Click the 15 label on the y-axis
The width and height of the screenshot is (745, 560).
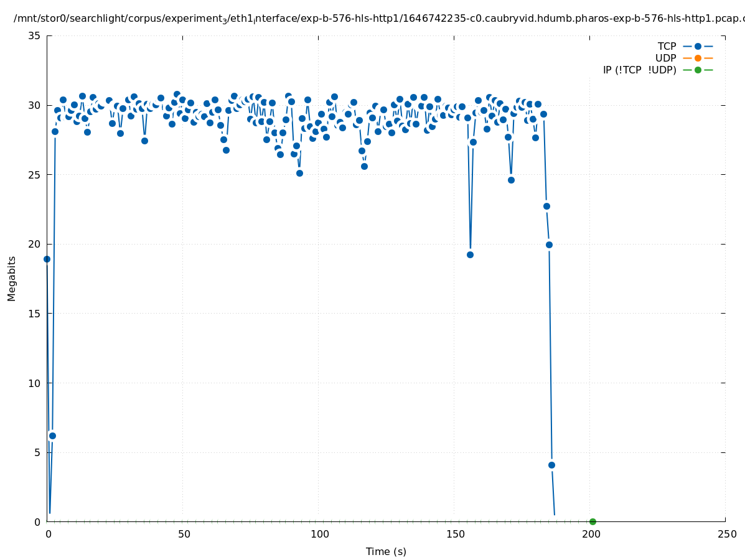point(35,314)
